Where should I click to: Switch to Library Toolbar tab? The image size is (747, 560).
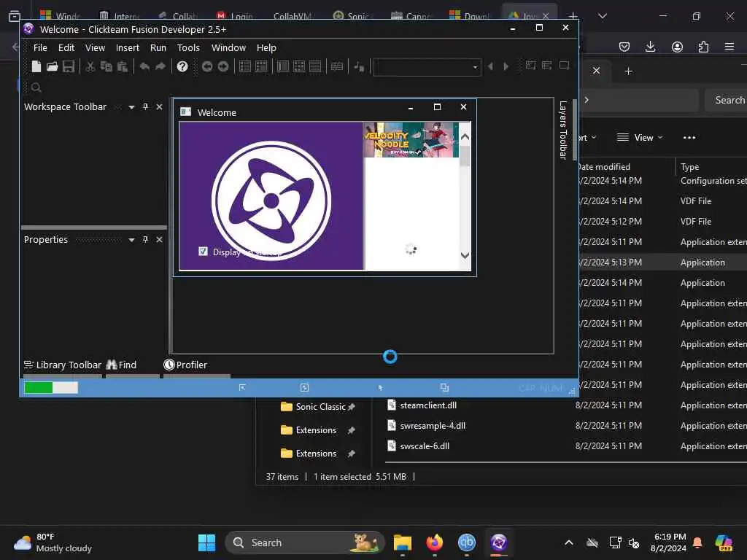coord(63,365)
